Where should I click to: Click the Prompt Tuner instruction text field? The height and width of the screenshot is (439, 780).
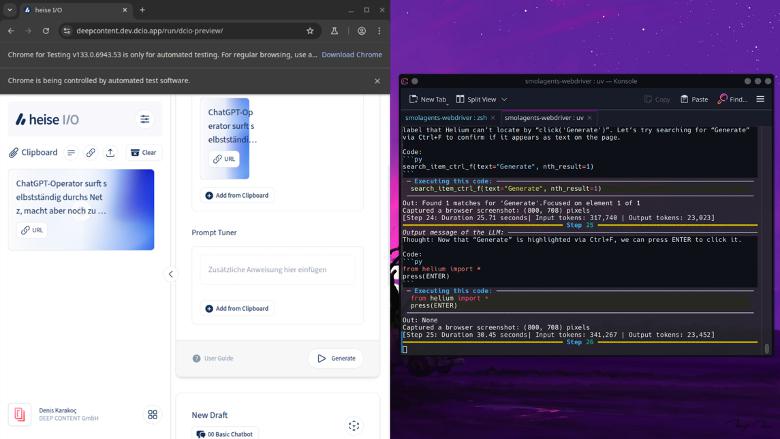(277, 270)
